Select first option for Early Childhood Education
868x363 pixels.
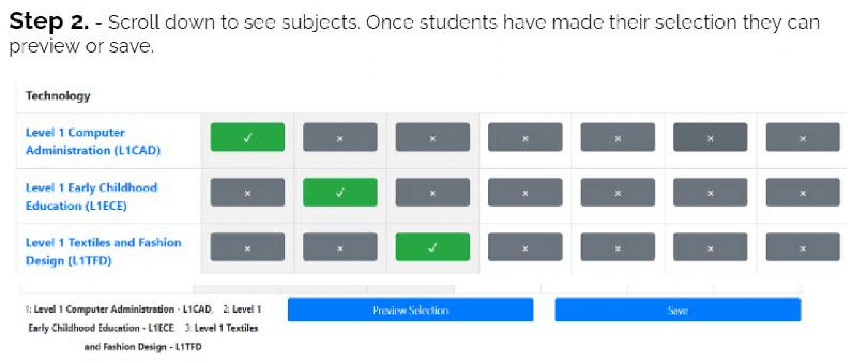click(247, 192)
